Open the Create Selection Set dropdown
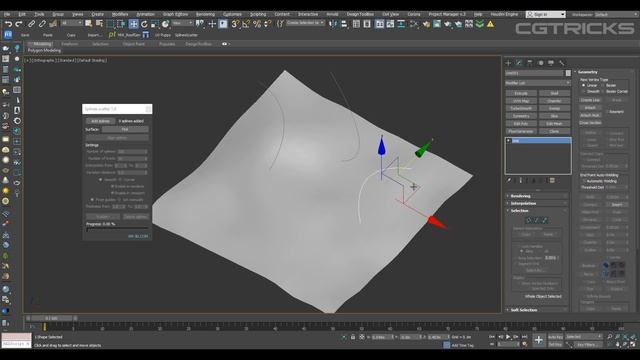640x360 pixels. click(x=305, y=23)
